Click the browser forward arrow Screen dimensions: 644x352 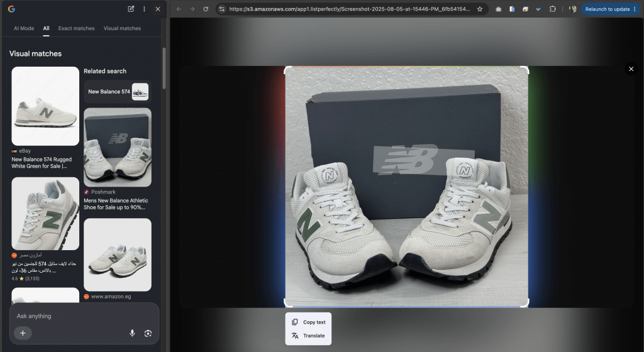[192, 9]
